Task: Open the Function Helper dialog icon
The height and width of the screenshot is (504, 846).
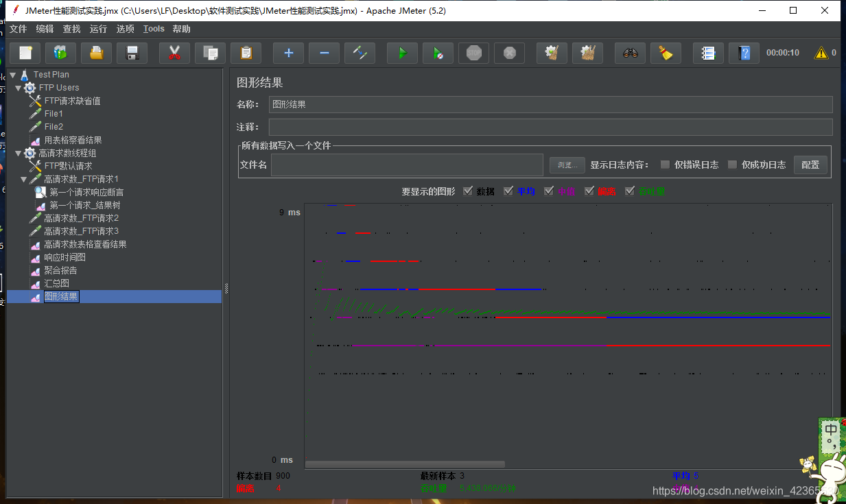Action: (709, 53)
